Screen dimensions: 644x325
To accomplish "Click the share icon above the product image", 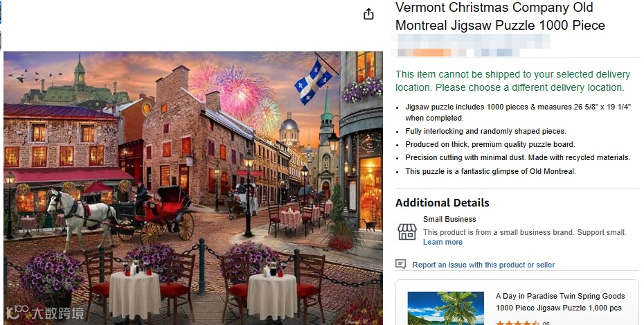I will coord(368,15).
